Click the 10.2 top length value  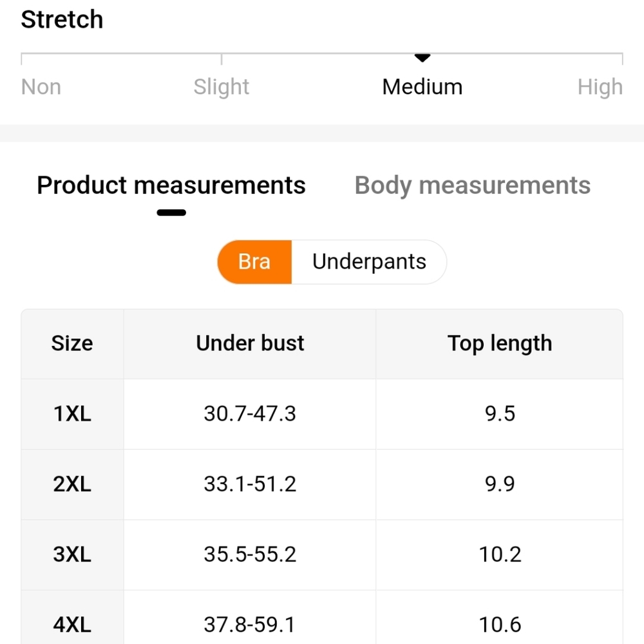click(x=500, y=555)
